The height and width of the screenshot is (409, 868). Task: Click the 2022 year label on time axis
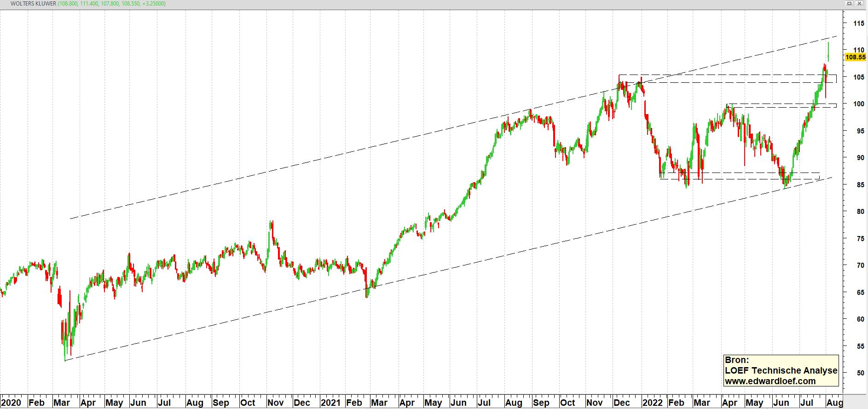pyautogui.click(x=653, y=403)
